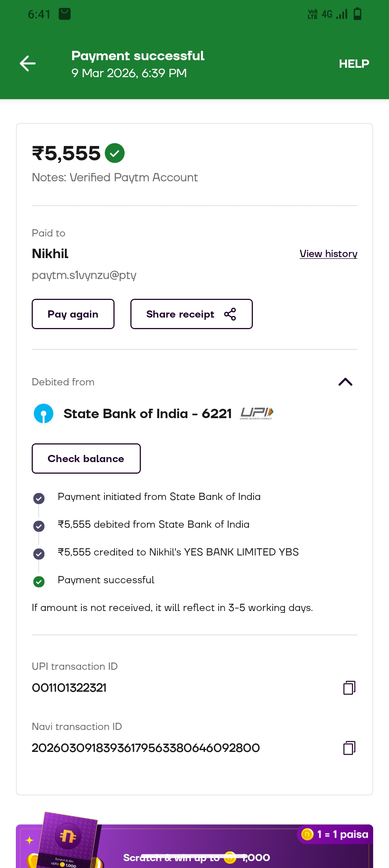
Task: Tap the Payment initiated step checkmark
Action: tap(39, 499)
